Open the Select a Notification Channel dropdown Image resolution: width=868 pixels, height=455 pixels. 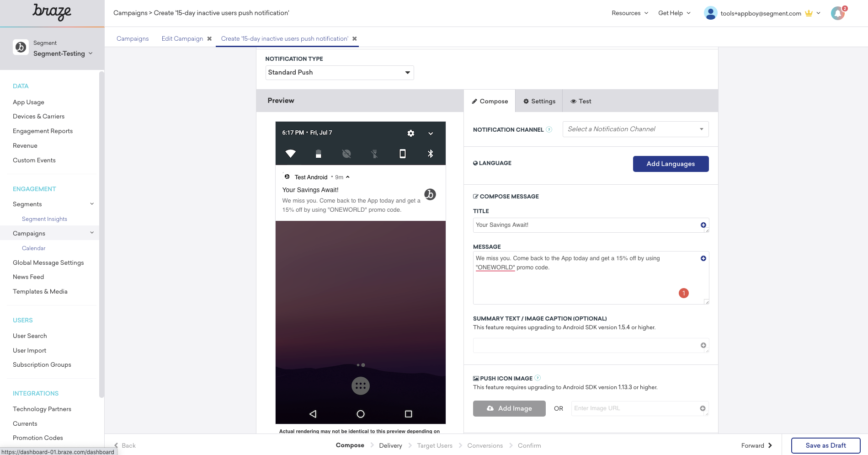(635, 129)
